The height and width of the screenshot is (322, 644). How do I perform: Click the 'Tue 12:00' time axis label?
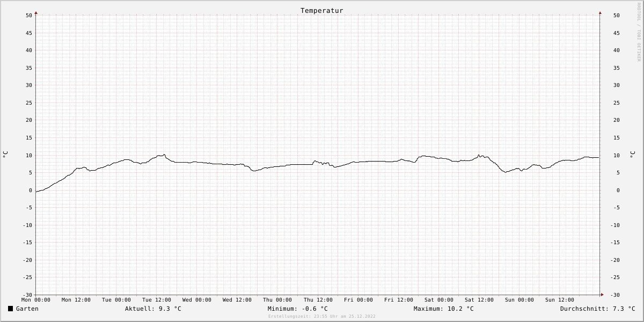(x=157, y=300)
